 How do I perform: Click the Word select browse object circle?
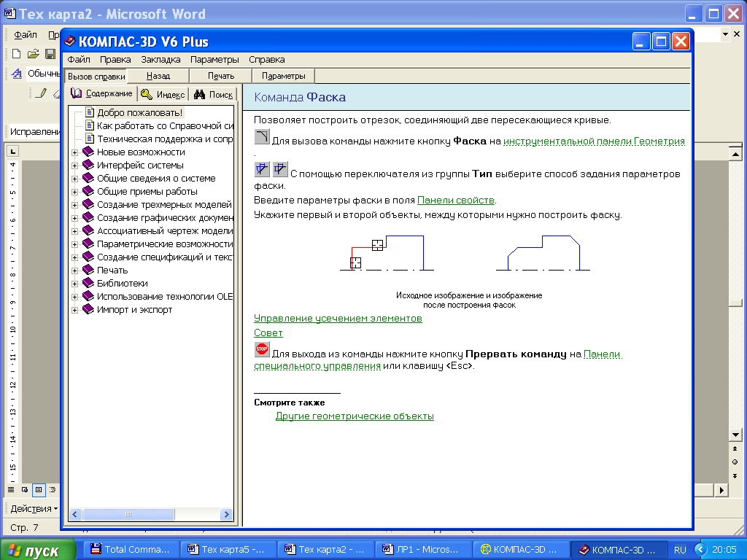735,462
